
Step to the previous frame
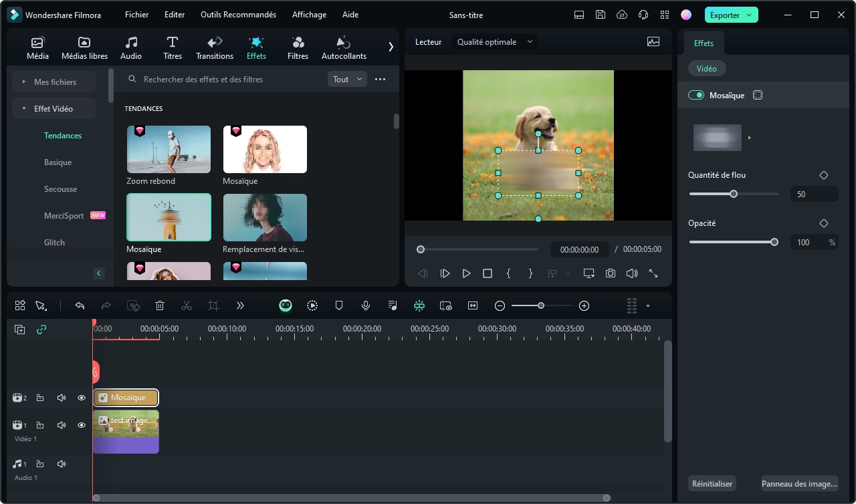423,273
